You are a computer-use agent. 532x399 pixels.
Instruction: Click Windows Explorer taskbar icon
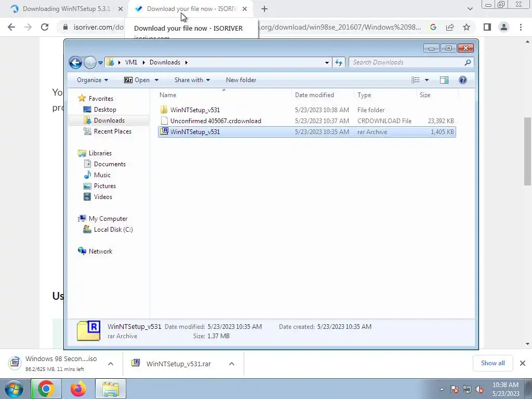[x=111, y=389]
